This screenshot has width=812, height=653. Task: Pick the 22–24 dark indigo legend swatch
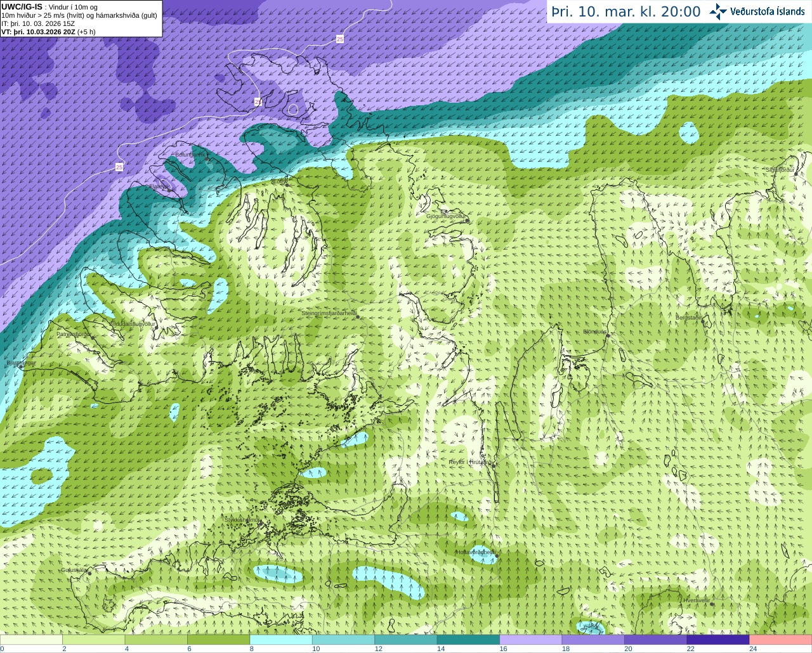(718, 640)
